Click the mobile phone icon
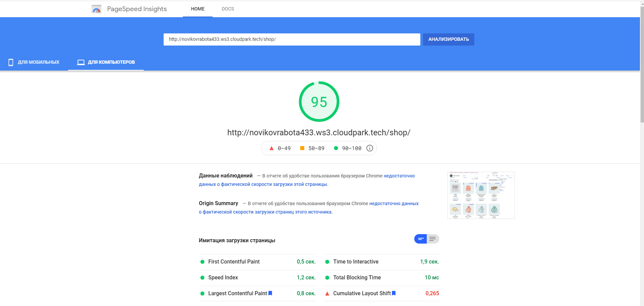Viewport: 644px width, 306px height. tap(11, 62)
